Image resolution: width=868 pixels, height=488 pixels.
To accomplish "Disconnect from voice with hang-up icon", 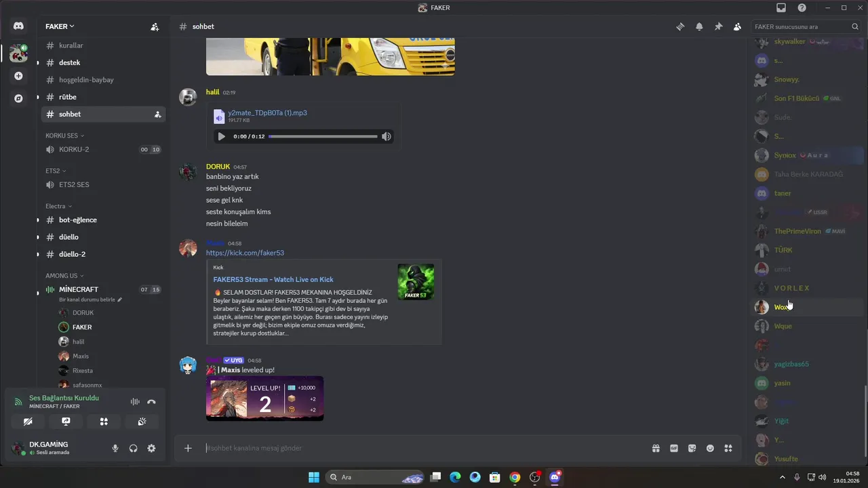I will tap(151, 402).
